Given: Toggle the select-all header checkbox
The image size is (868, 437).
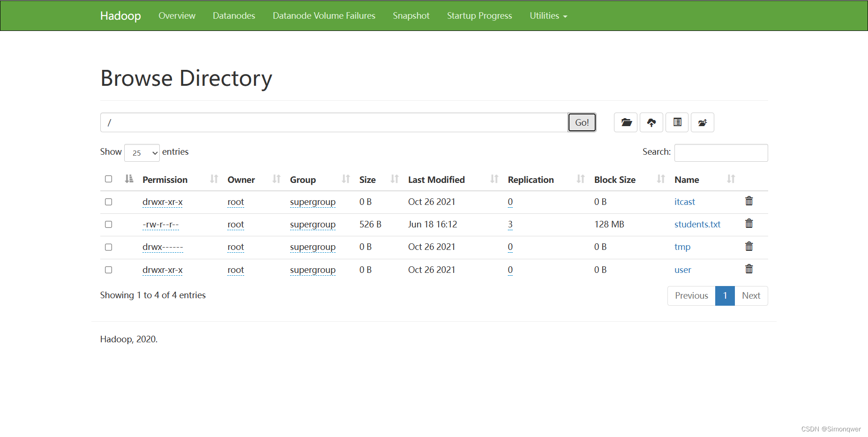Looking at the screenshot, I should (108, 179).
